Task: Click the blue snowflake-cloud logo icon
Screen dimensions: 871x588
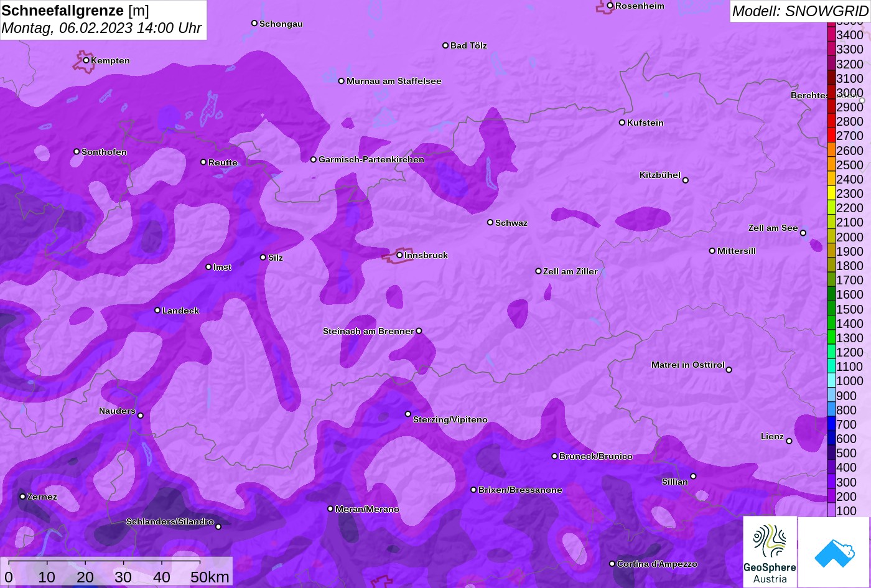Action: tap(834, 552)
